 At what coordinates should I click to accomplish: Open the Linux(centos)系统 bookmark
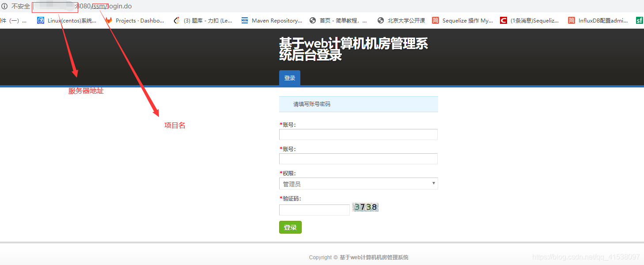[67, 20]
